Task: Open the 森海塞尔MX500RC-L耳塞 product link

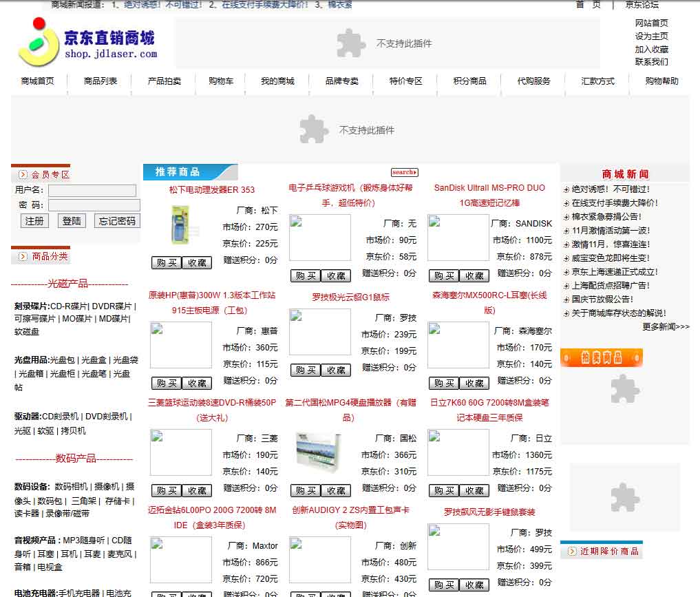Action: (490, 303)
